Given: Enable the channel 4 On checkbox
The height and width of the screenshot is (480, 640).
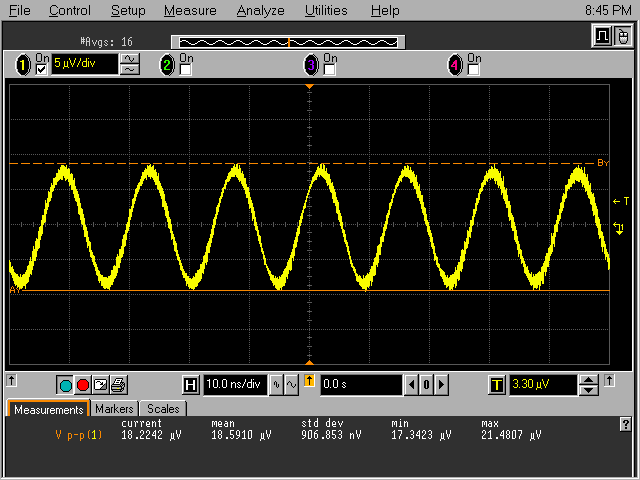Looking at the screenshot, I should tap(473, 70).
